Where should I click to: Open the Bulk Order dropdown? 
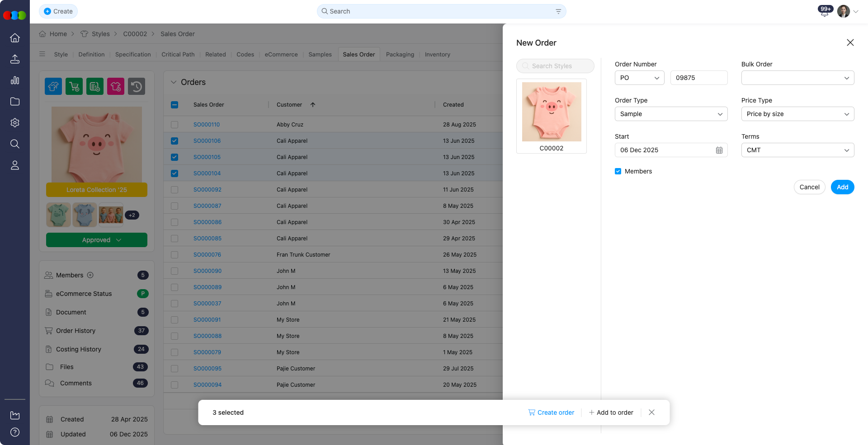[x=797, y=78]
